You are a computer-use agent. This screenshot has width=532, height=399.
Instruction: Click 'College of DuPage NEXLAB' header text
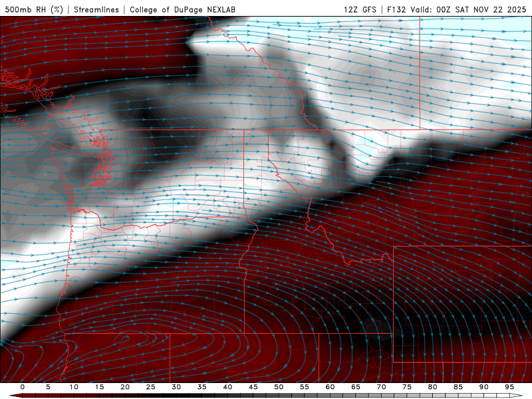coord(182,9)
